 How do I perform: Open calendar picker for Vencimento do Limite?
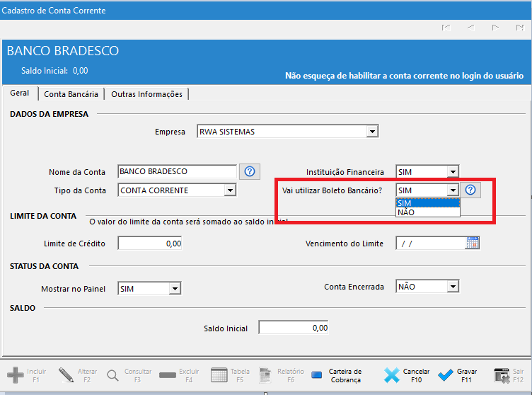473,243
